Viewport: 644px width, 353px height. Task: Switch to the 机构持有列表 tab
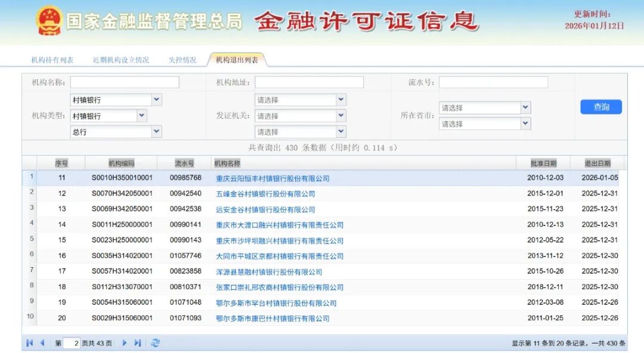[x=53, y=59]
